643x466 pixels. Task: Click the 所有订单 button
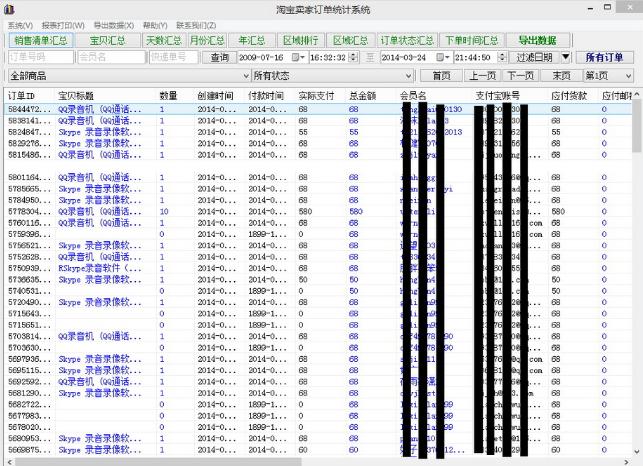click(x=605, y=58)
